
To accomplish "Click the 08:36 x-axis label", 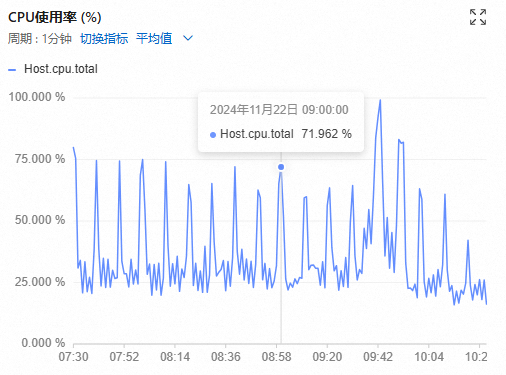I will tap(226, 357).
